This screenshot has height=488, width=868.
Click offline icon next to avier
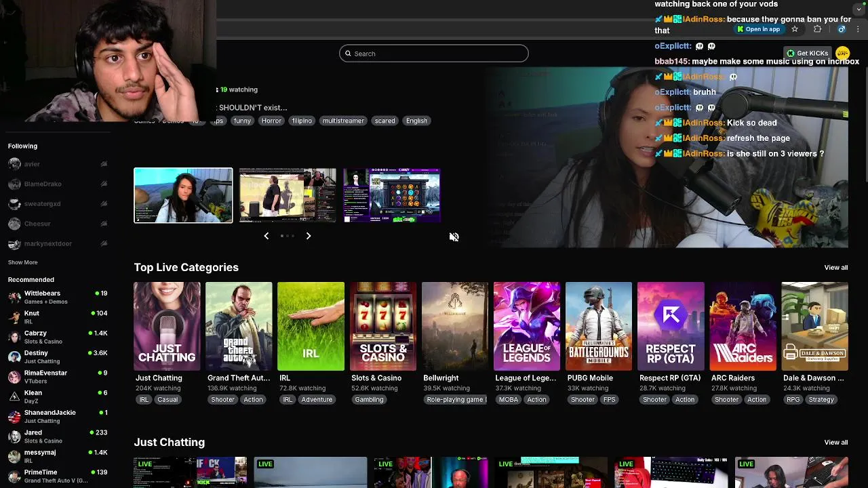(x=104, y=164)
